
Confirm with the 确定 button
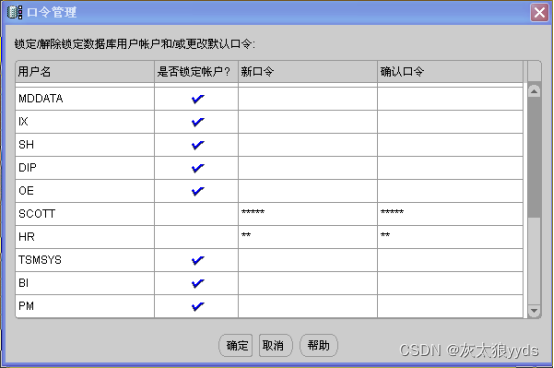coord(236,345)
